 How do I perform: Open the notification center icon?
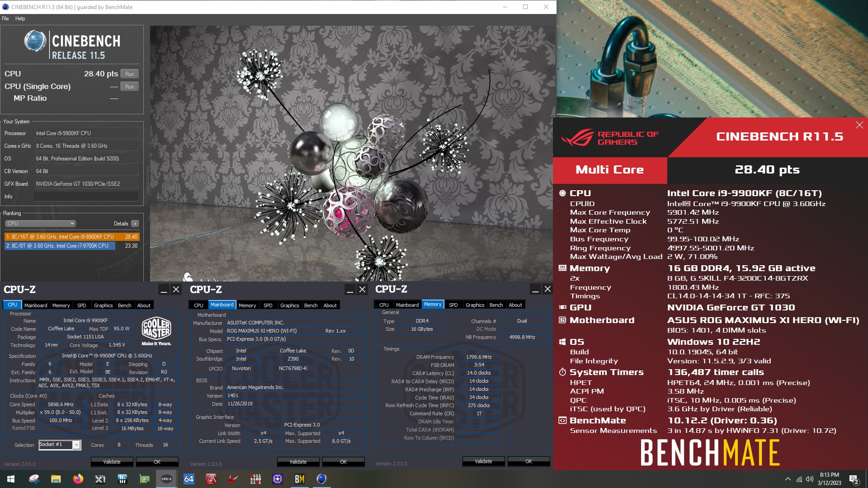tap(854, 479)
